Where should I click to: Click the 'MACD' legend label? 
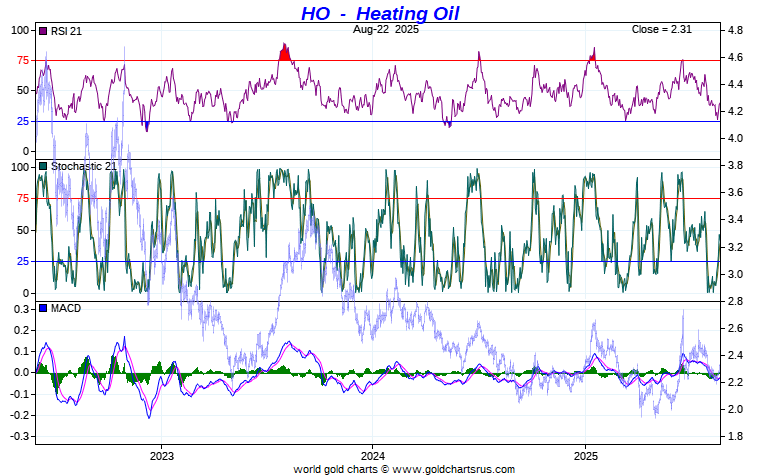click(66, 309)
